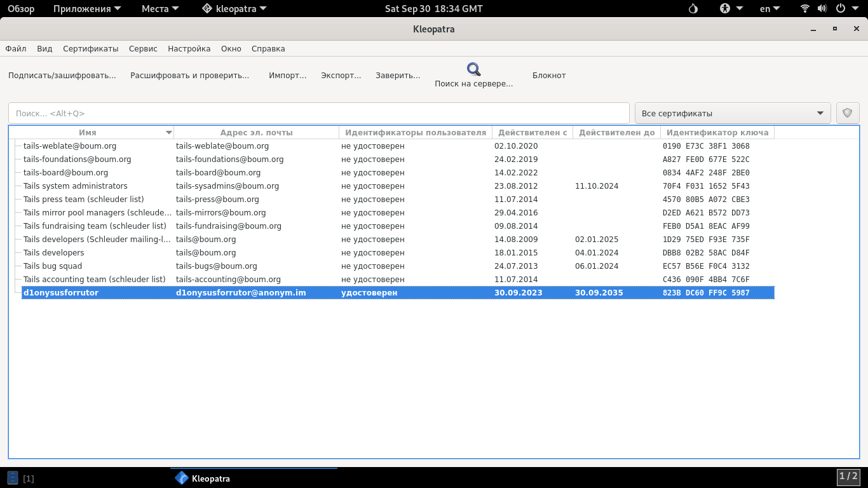The image size is (868, 488).
Task: Open the 'en' keyboard layout dropdown
Action: point(771,9)
